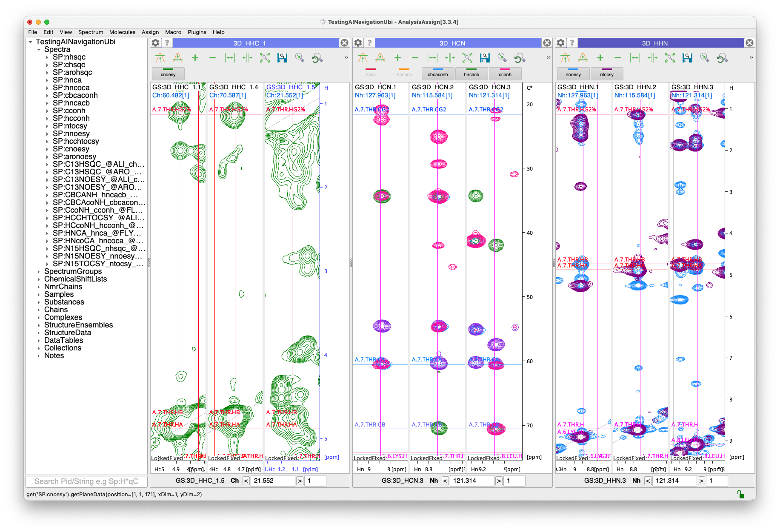Lower contour base level in 3D_HCN toolbar
The height and width of the screenshot is (532, 780).
pos(380,58)
